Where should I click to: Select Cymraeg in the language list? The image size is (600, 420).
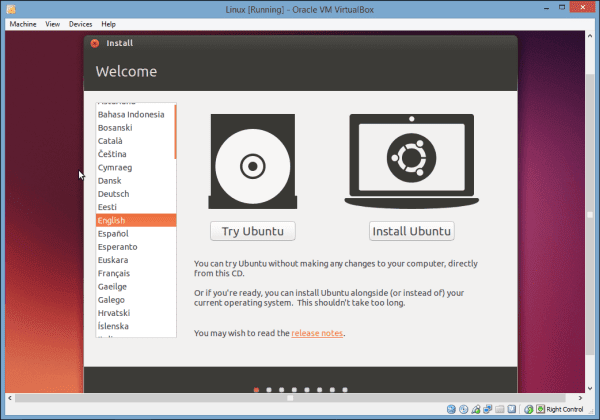click(135, 168)
